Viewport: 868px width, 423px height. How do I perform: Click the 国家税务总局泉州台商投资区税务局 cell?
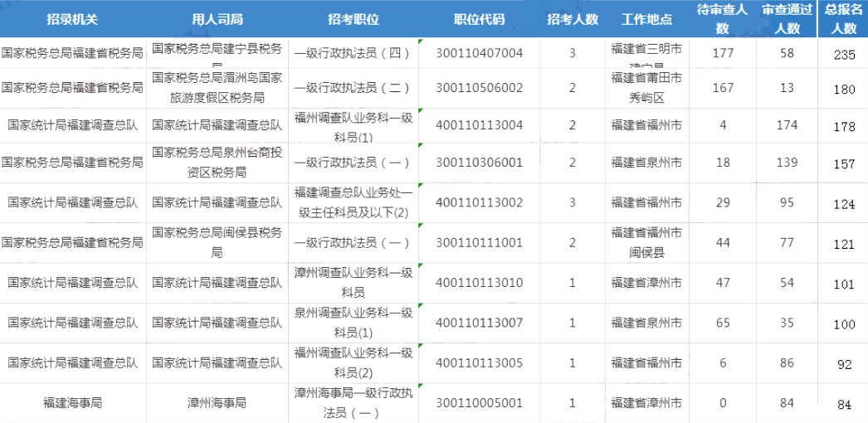point(217,163)
